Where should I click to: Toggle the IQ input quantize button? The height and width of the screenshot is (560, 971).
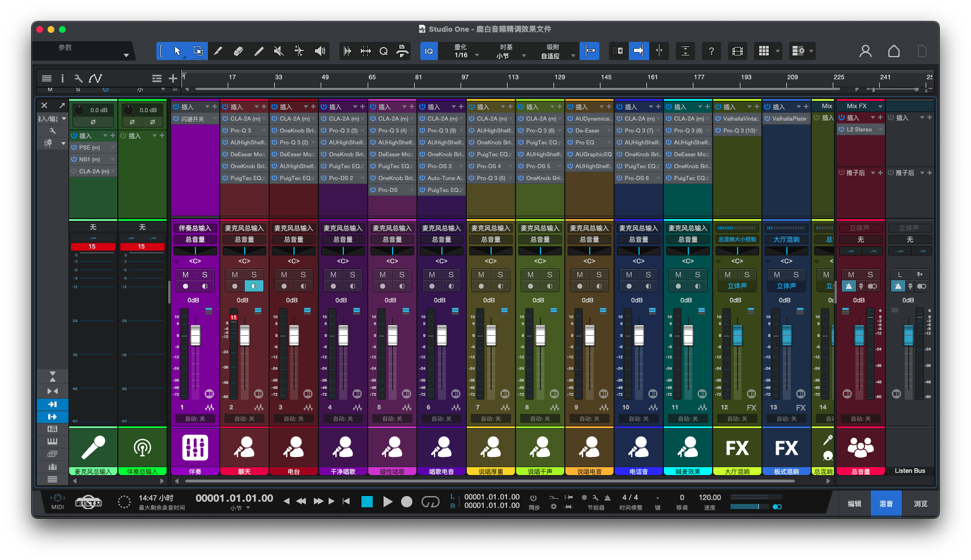429,51
